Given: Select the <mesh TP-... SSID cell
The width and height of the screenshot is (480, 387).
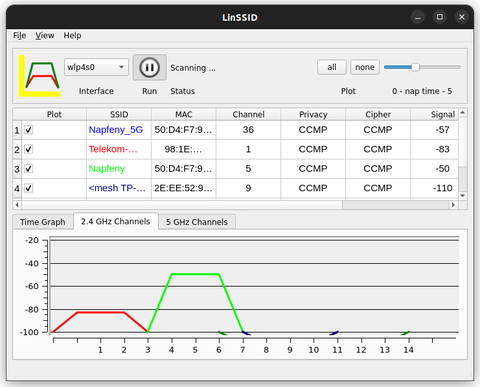Looking at the screenshot, I should [x=119, y=188].
